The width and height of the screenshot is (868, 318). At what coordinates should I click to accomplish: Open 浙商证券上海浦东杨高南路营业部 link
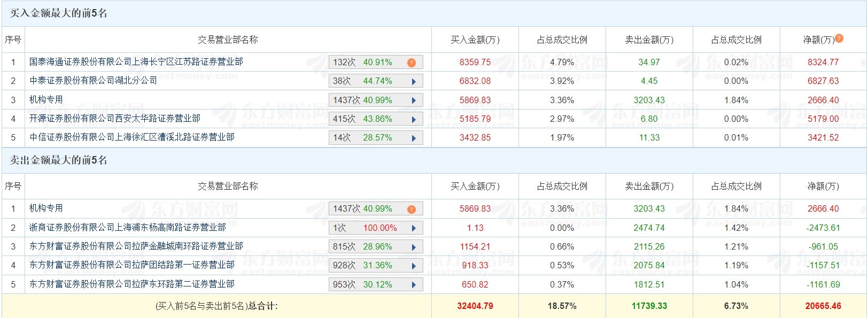point(128,227)
